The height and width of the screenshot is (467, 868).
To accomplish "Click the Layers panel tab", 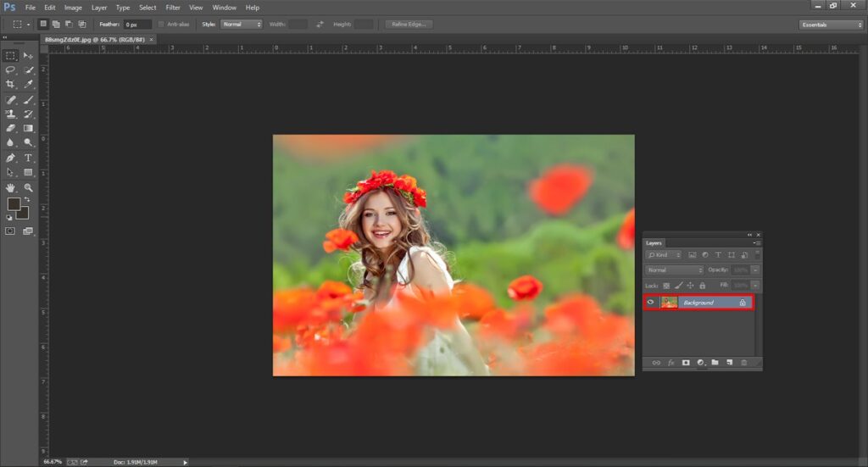I will (x=654, y=243).
